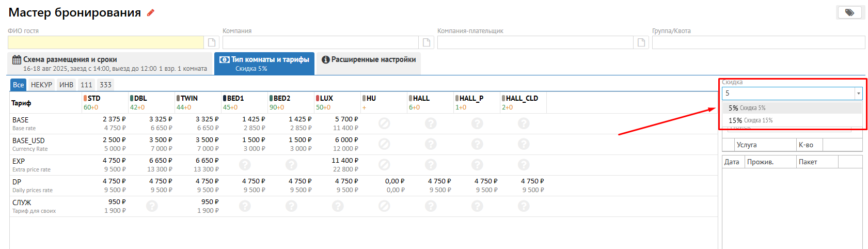Click the Дата column header
The image size is (868, 249).
(x=733, y=162)
